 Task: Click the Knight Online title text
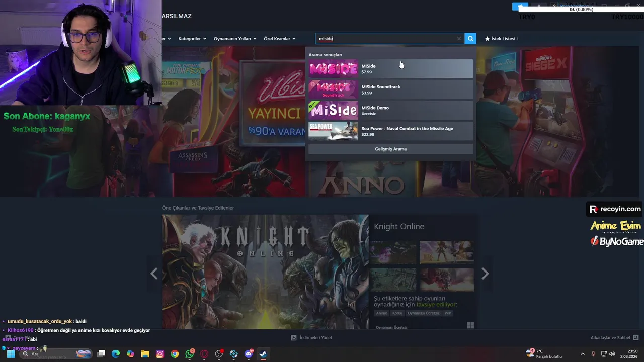click(399, 227)
